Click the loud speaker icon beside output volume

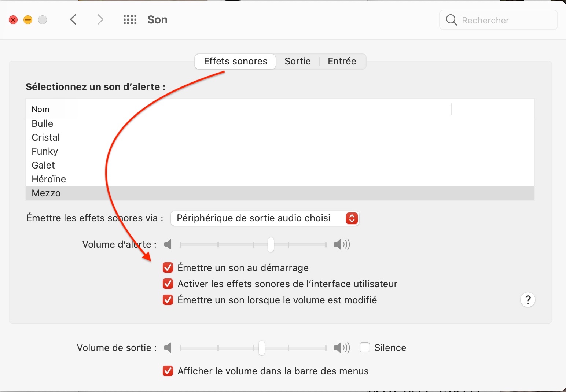coord(342,348)
